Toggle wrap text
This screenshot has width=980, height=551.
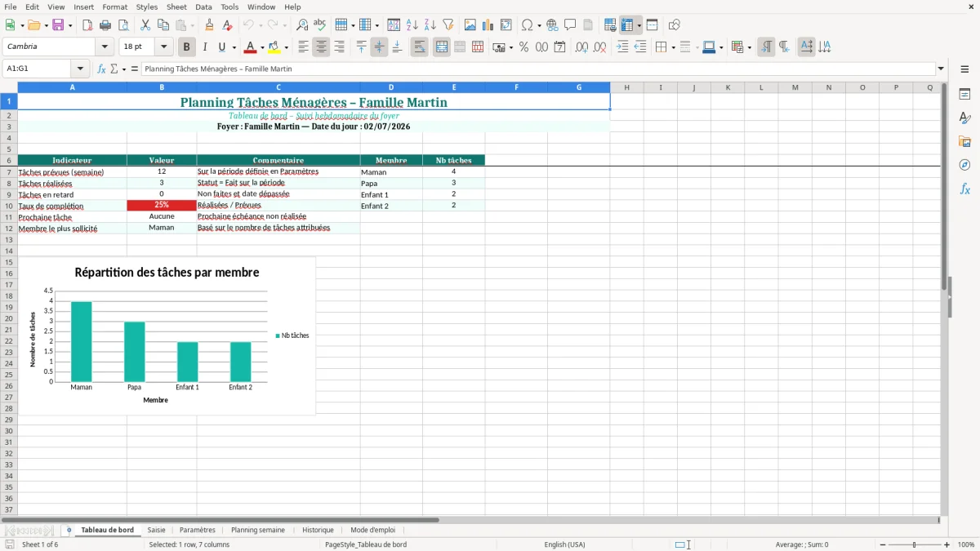[x=420, y=47]
